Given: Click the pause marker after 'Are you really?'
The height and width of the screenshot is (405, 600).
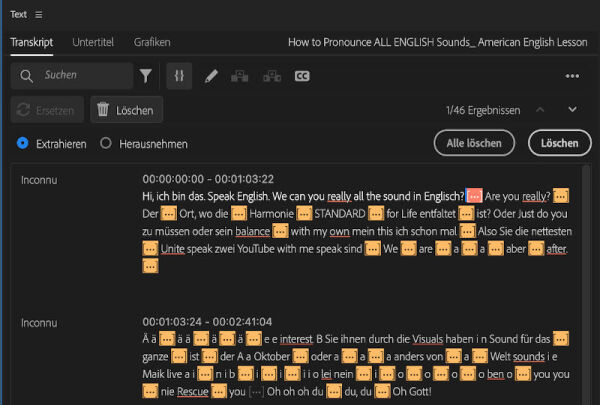Looking at the screenshot, I should tap(561, 196).
